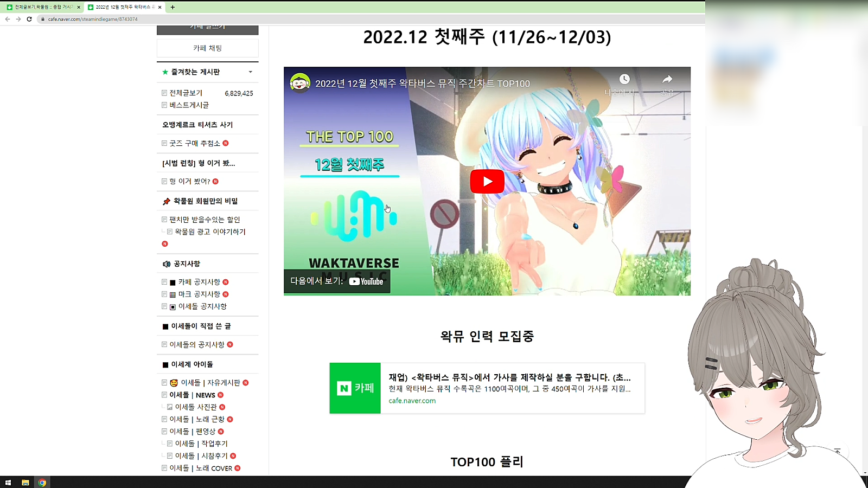Click the board icon left of '전체글보기'
This screenshot has height=488, width=868.
coord(164,93)
